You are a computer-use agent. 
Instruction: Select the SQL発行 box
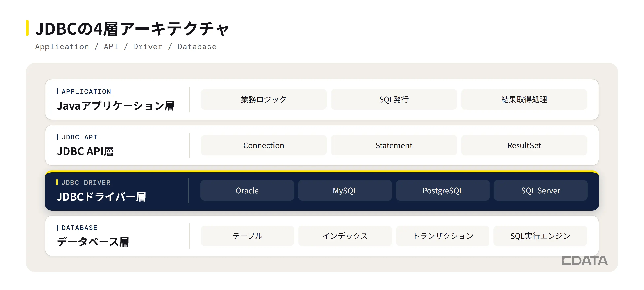pyautogui.click(x=394, y=99)
